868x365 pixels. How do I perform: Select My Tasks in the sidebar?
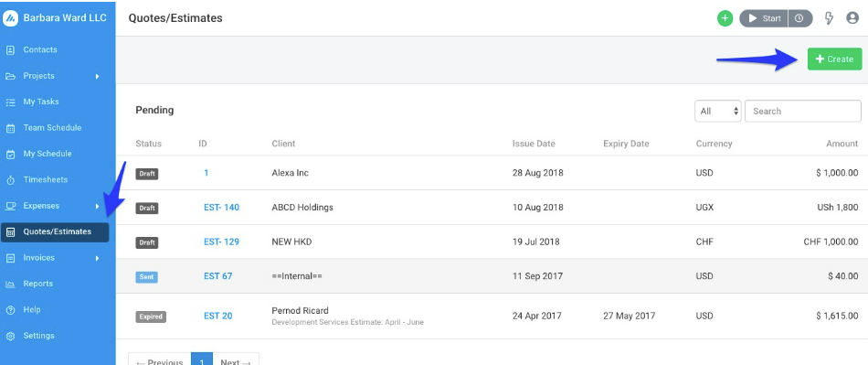40,102
